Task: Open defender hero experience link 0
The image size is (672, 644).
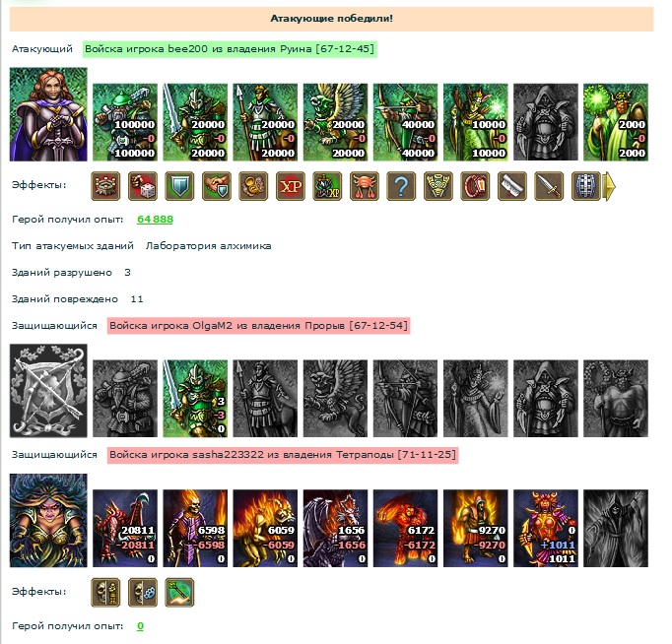Action: click(140, 626)
